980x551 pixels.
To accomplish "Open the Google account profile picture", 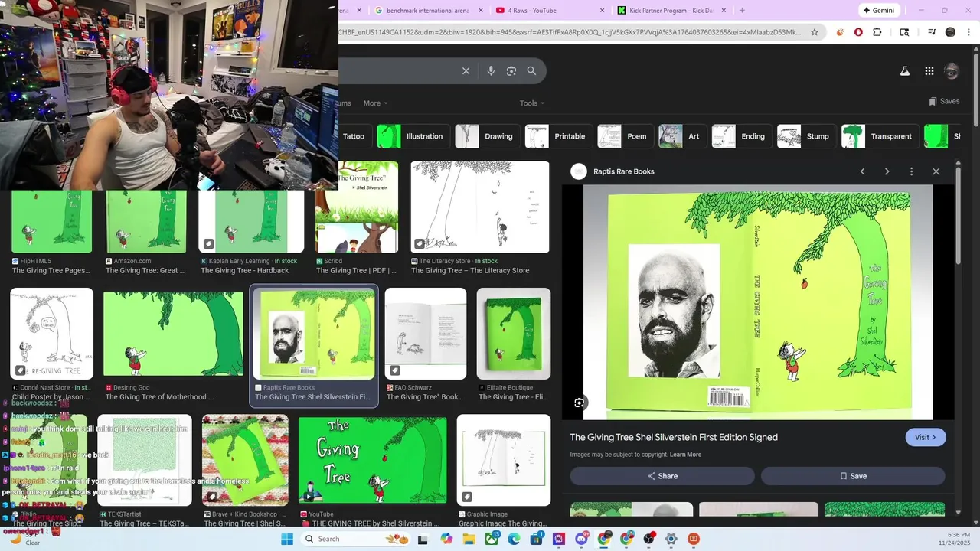I will [x=952, y=71].
